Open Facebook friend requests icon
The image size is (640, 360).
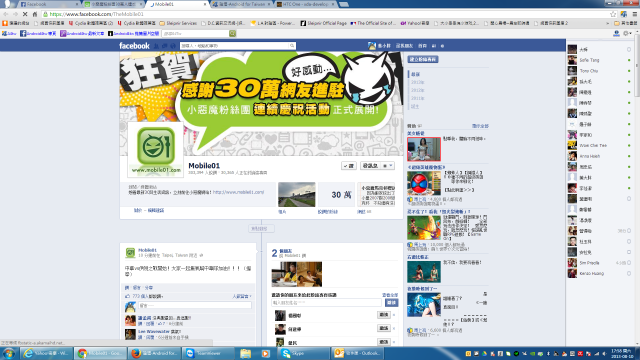tap(156, 46)
